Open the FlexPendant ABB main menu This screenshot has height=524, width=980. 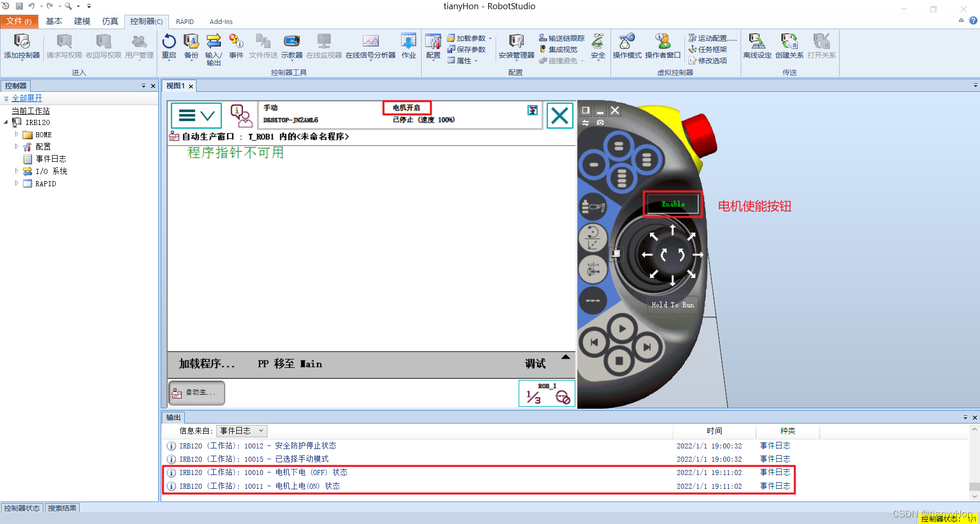(196, 115)
